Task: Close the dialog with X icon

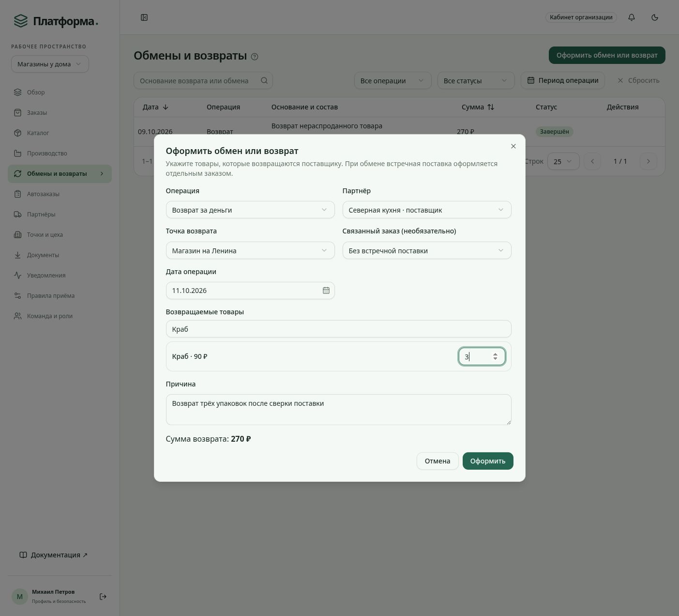Action: (x=513, y=146)
